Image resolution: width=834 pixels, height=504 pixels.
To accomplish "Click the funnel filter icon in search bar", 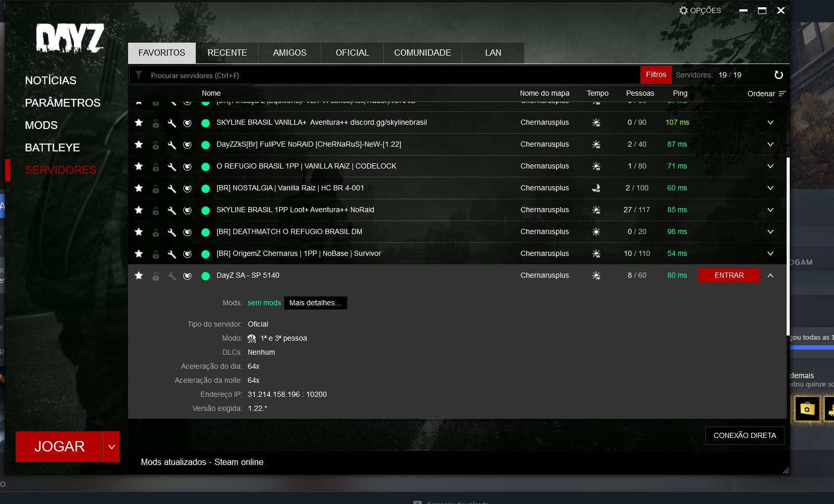I will tap(139, 75).
